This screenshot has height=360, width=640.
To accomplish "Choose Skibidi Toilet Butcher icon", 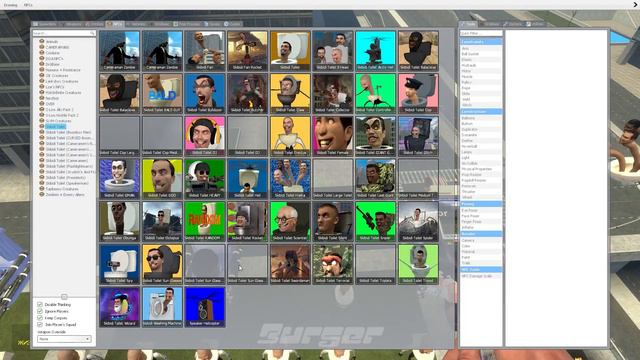I will [247, 93].
